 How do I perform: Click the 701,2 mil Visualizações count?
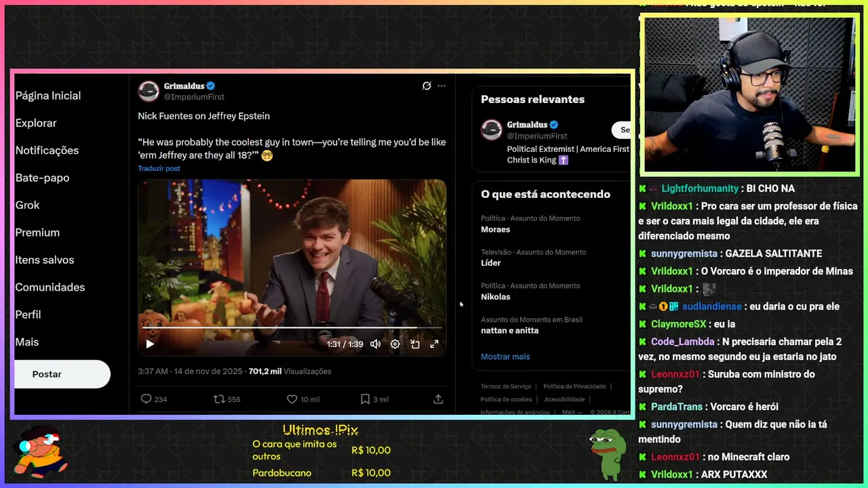(290, 371)
